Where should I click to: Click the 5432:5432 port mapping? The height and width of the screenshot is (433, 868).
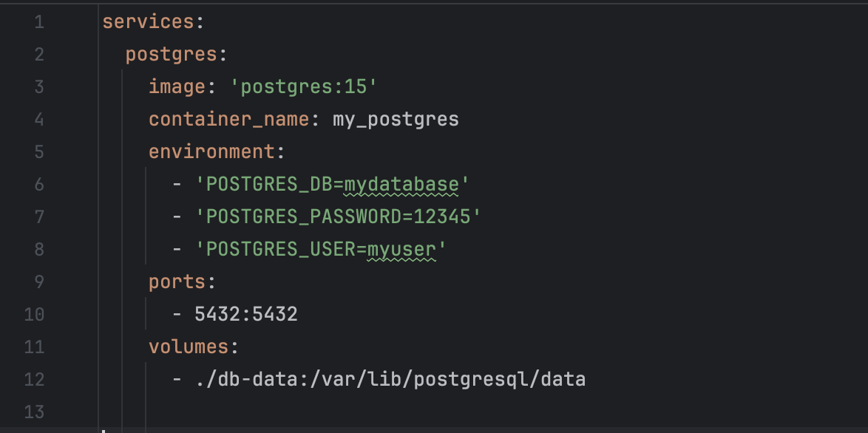(x=246, y=314)
